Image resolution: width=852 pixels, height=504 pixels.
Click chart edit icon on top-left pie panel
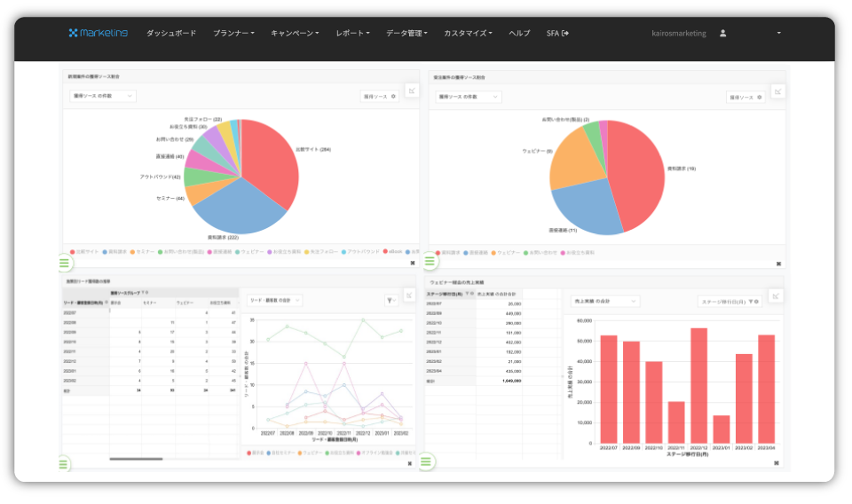tap(411, 91)
